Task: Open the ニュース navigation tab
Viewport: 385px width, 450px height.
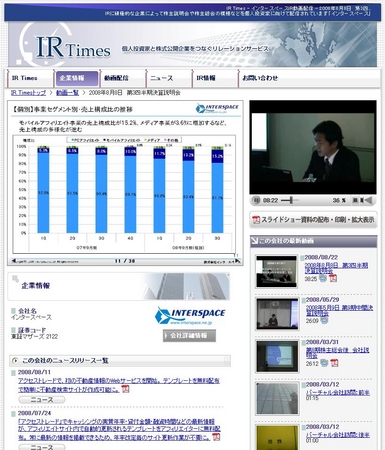Action: pos(169,79)
